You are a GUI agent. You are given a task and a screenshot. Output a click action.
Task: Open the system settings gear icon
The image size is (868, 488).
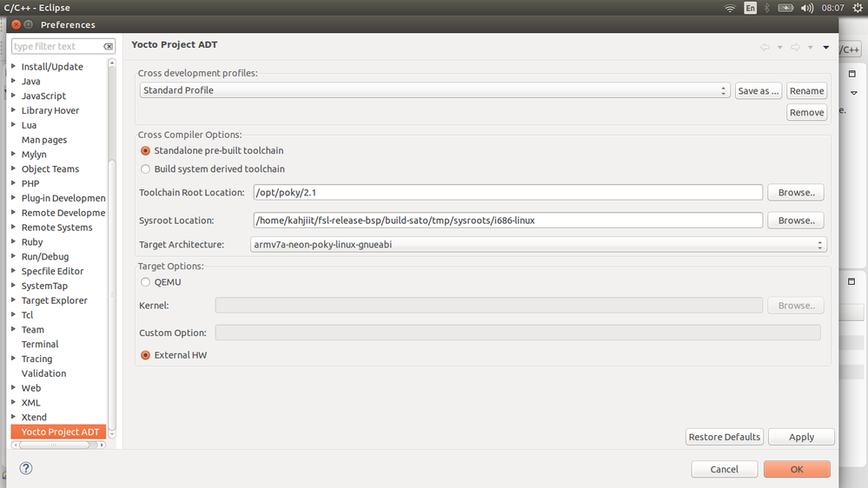pyautogui.click(x=858, y=8)
